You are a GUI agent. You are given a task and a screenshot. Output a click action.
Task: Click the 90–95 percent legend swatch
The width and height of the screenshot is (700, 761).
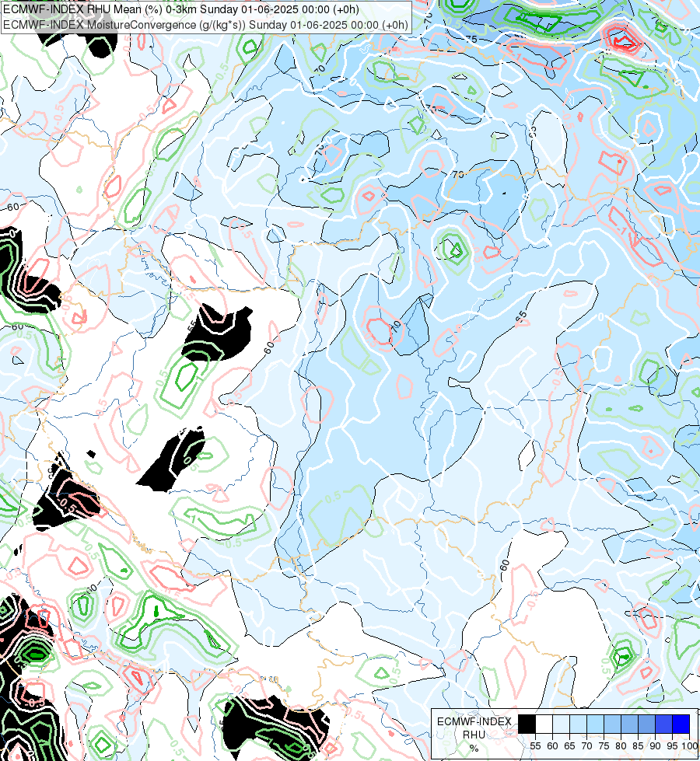point(664,724)
